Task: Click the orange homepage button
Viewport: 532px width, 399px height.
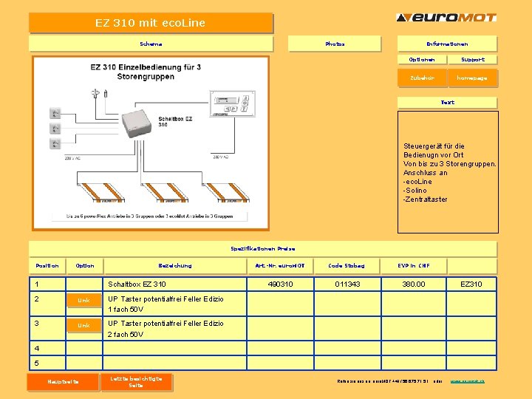Action: coord(473,78)
